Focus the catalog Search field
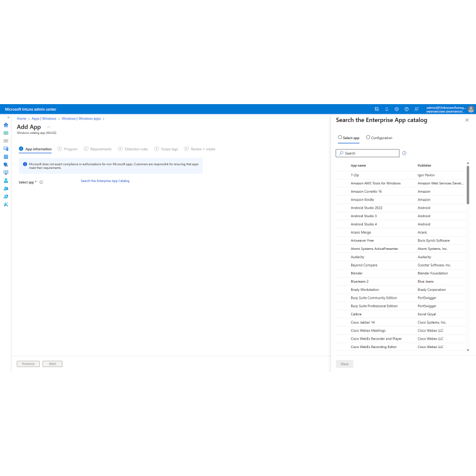Viewport: 476px width, 476px height. pos(368,154)
